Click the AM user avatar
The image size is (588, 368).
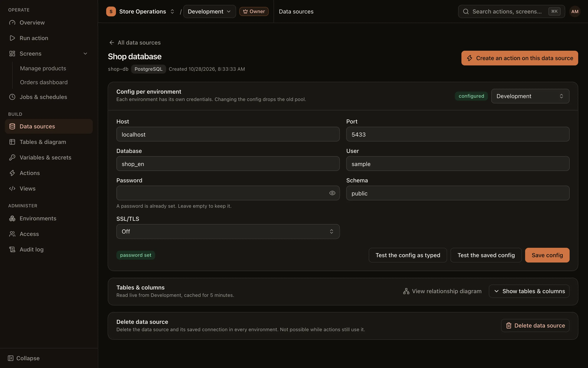pyautogui.click(x=575, y=11)
